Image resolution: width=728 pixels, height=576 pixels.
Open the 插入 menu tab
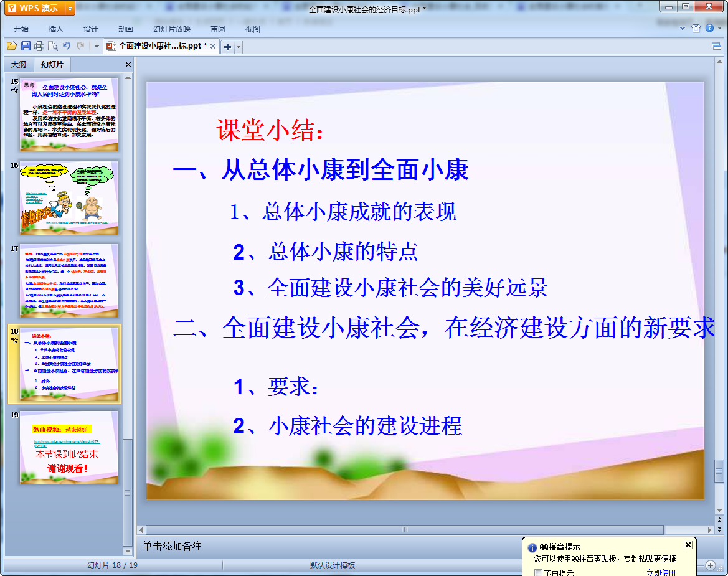pyautogui.click(x=55, y=29)
